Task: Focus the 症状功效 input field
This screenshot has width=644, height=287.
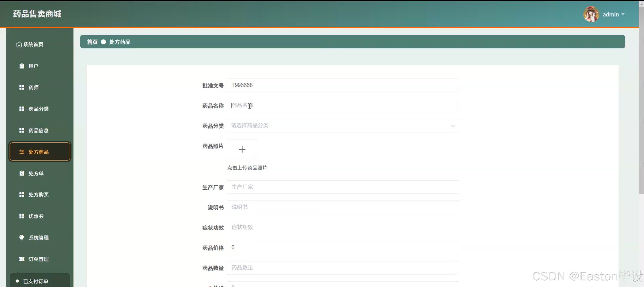Action: (x=343, y=227)
